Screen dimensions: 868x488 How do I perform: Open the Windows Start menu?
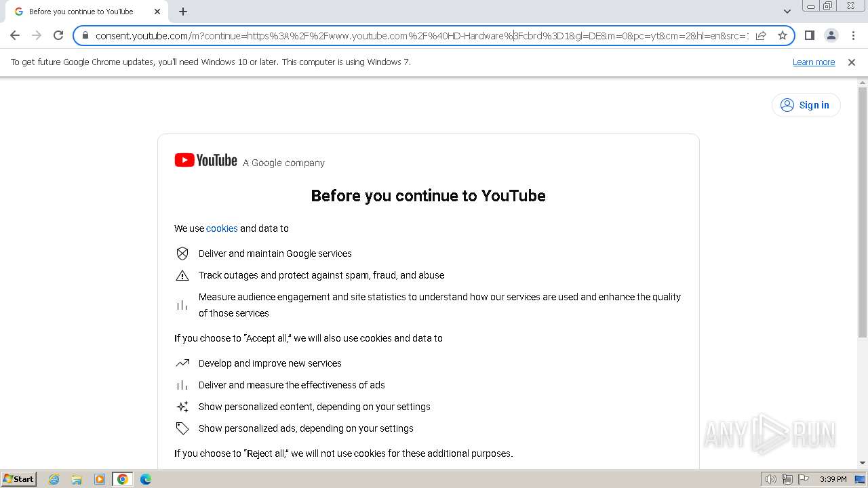[19, 479]
